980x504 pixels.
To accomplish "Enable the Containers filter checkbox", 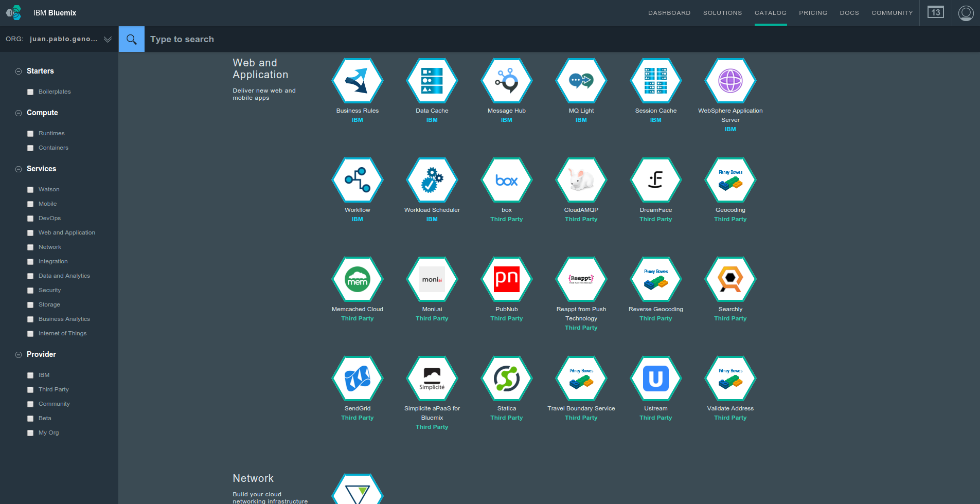I will pyautogui.click(x=30, y=148).
